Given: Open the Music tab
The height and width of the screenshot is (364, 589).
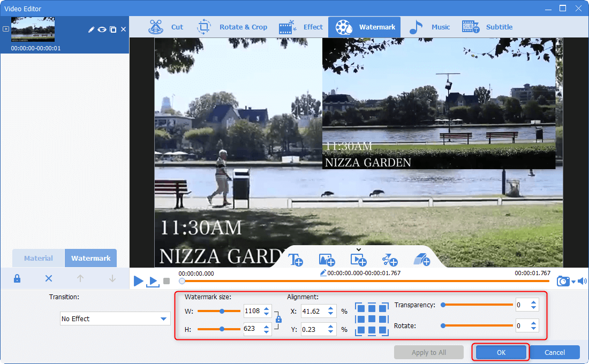Looking at the screenshot, I should (x=429, y=27).
